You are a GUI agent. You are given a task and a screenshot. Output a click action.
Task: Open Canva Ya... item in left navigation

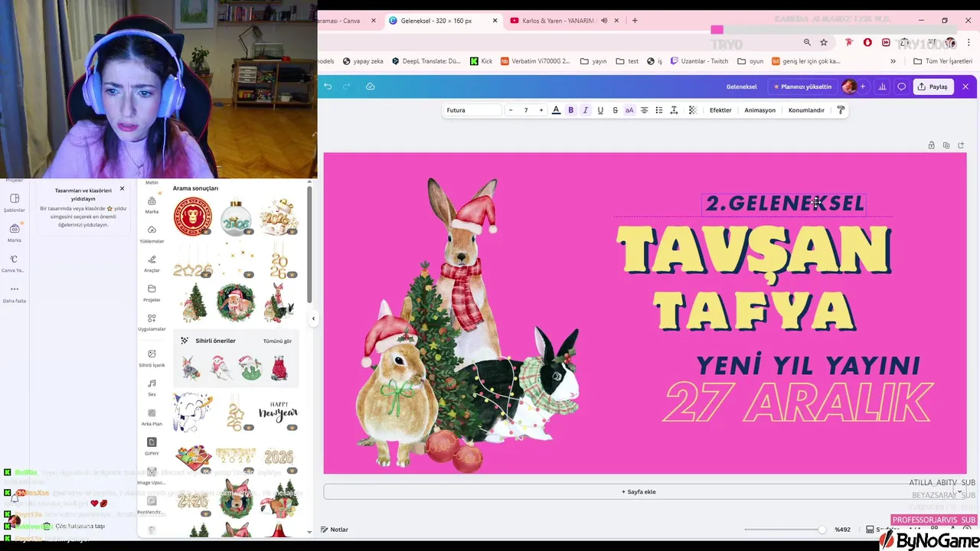(15, 263)
